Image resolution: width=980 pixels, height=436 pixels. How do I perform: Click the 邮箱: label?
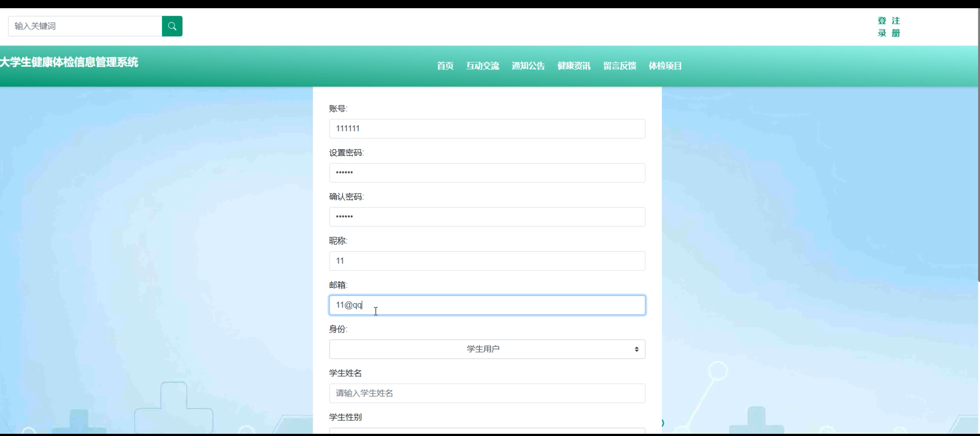click(338, 285)
